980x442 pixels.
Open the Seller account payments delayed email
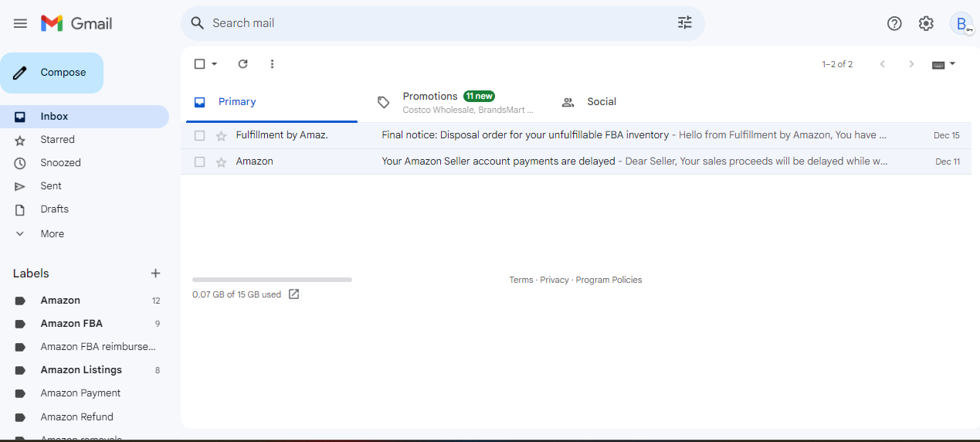tap(576, 161)
